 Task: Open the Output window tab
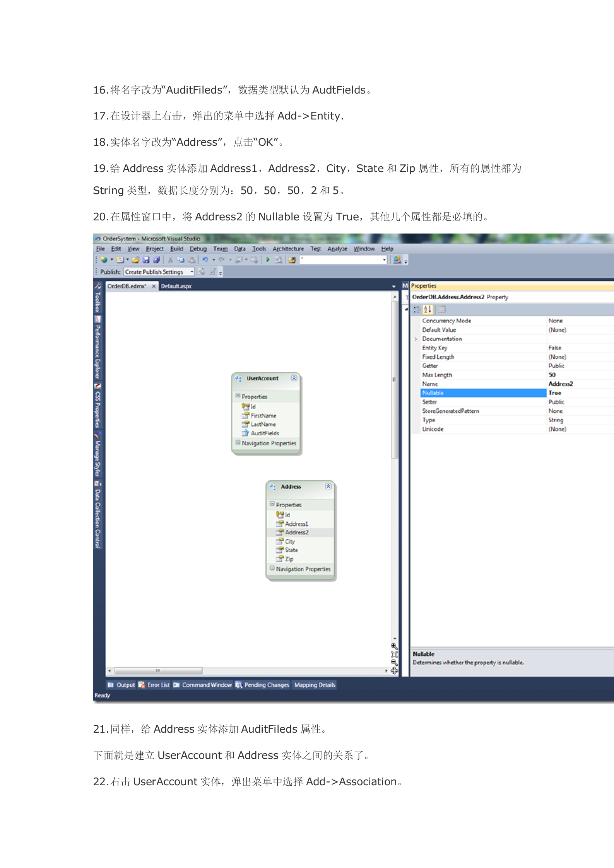point(121,685)
